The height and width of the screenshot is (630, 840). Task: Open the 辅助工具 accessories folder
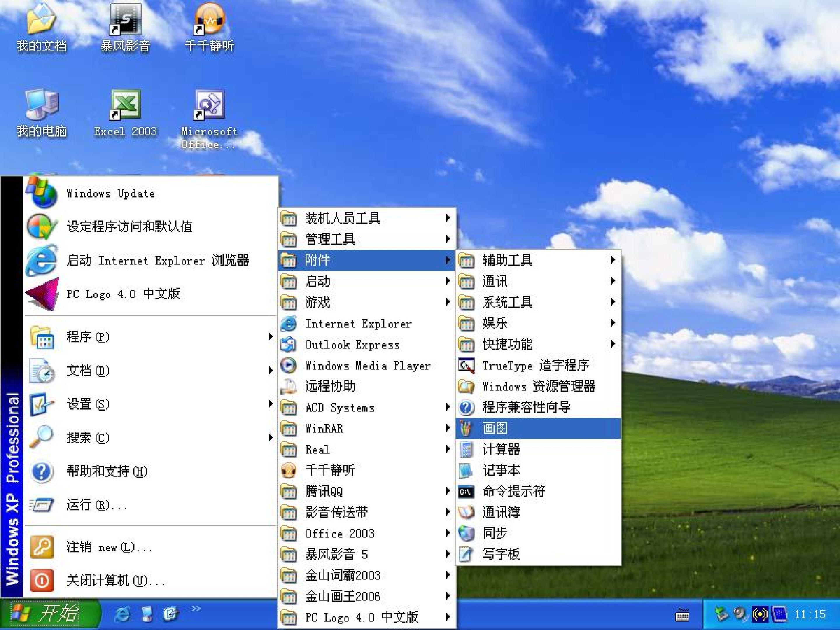click(538, 260)
